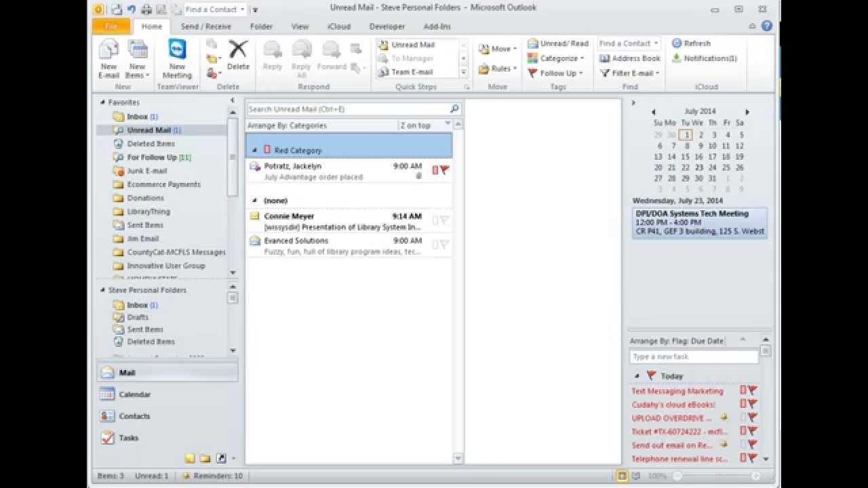Image resolution: width=868 pixels, height=488 pixels.
Task: Click the Undo icon in Quick Access toolbar
Action: point(132,9)
